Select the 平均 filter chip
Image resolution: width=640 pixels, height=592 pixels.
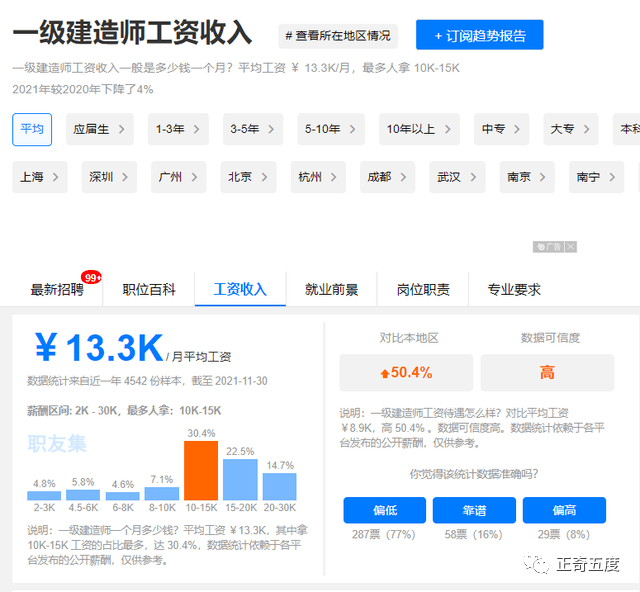32,129
